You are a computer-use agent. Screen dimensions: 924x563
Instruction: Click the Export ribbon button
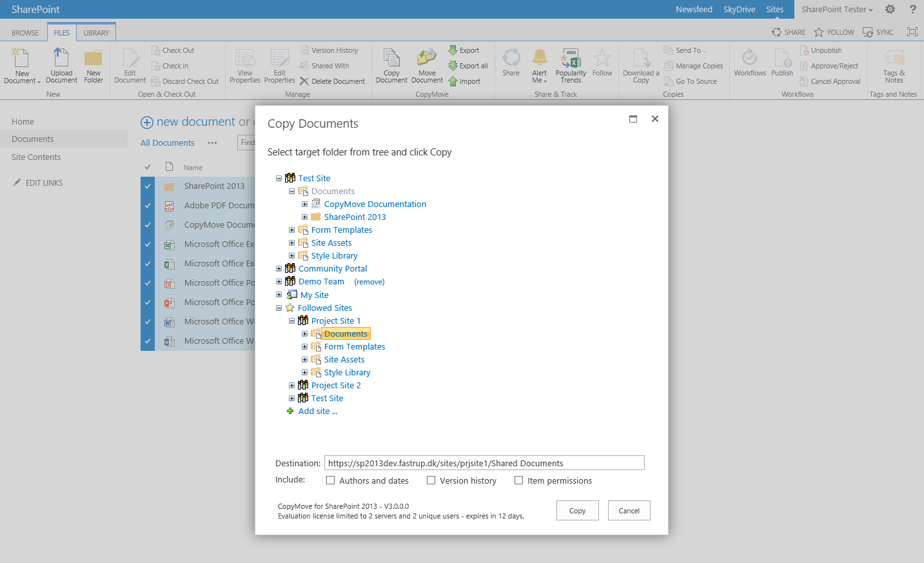pyautogui.click(x=464, y=50)
